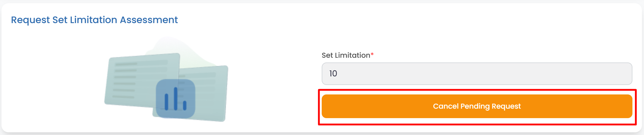Screen dimensions: 644x135
Task: Click the value 10 in the field
Action: point(333,74)
